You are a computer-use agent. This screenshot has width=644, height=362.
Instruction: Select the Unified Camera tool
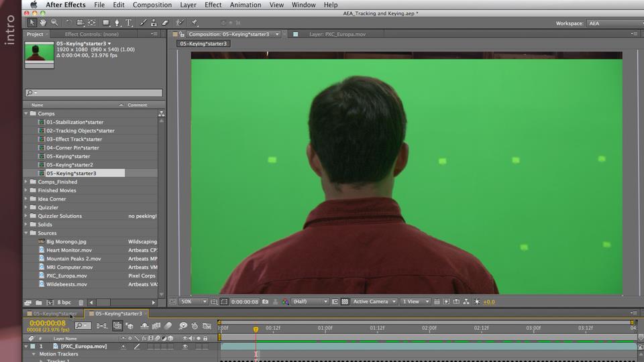[80, 23]
